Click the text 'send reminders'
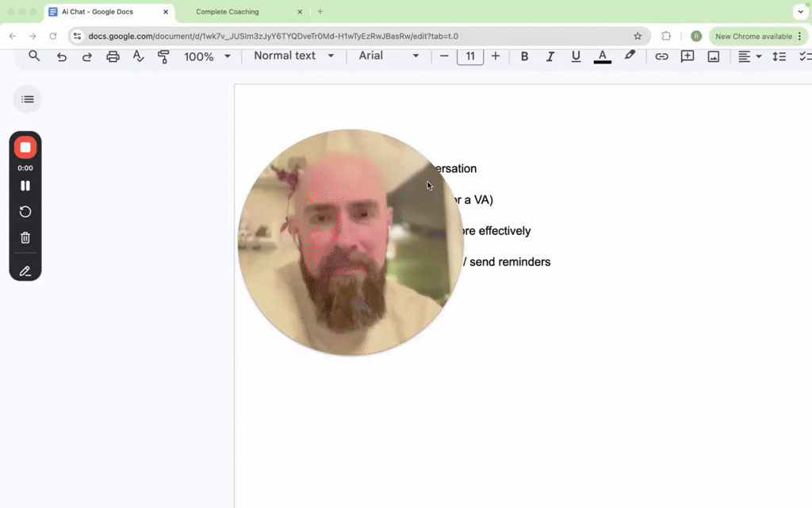This screenshot has width=812, height=508. [510, 262]
